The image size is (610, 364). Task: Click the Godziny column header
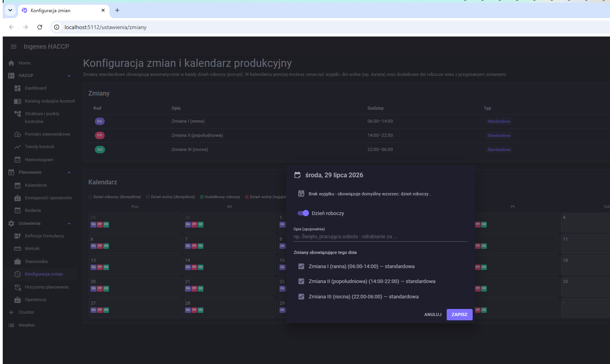click(375, 108)
